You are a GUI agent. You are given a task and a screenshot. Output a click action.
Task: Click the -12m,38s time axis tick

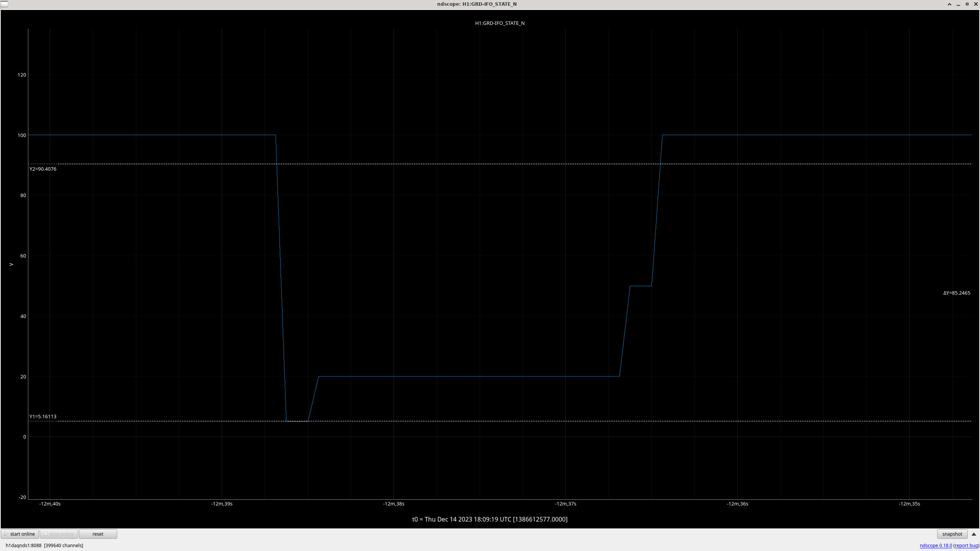point(394,504)
